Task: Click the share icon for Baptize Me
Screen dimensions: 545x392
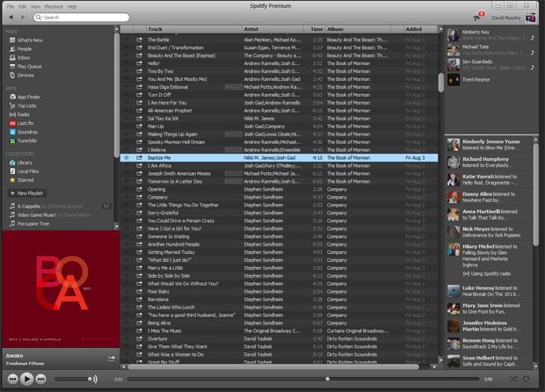Action: [x=140, y=158]
